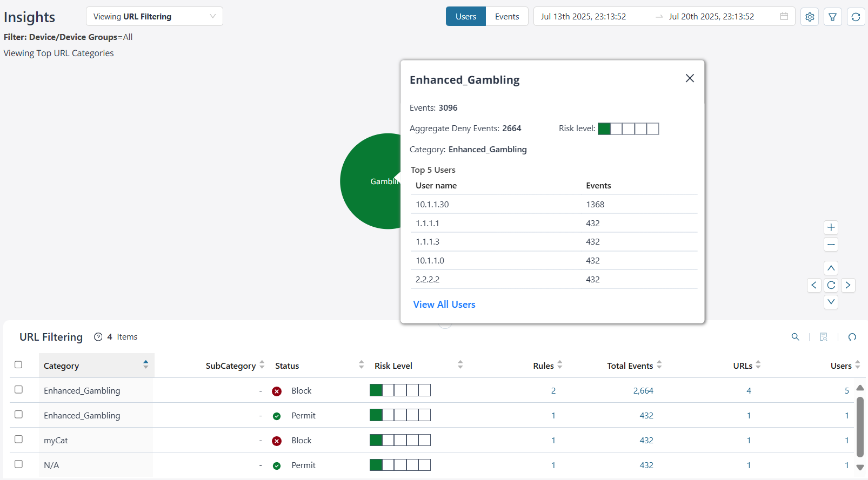Toggle the select-all header checkbox
868x480 pixels.
pyautogui.click(x=18, y=365)
